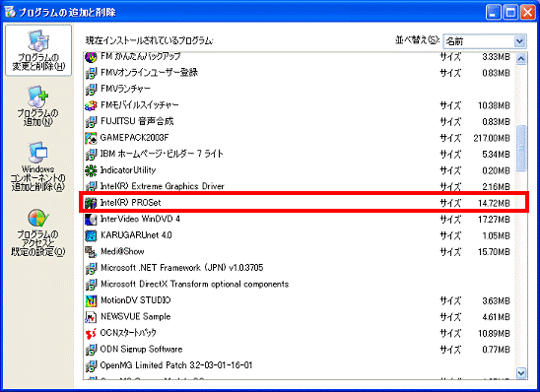Viewport: 540px width, 392px height.
Task: Click the KARUGARUnet 4.0 icon
Action: [x=91, y=235]
